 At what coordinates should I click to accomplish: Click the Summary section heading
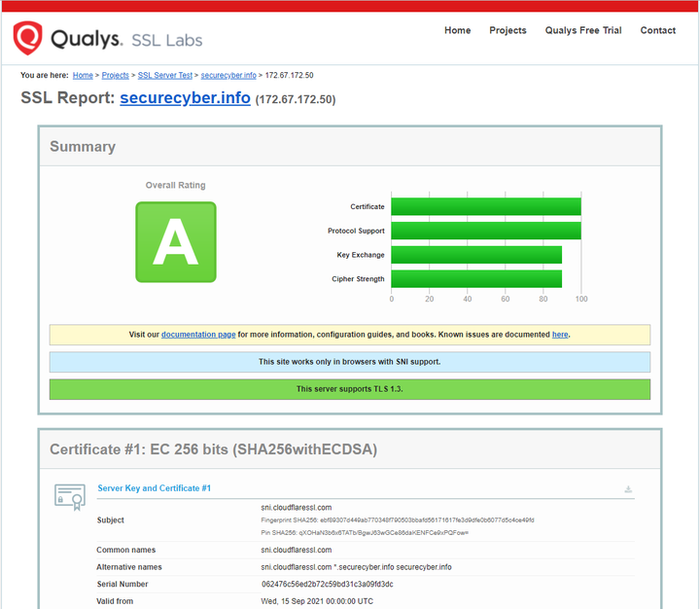(83, 147)
